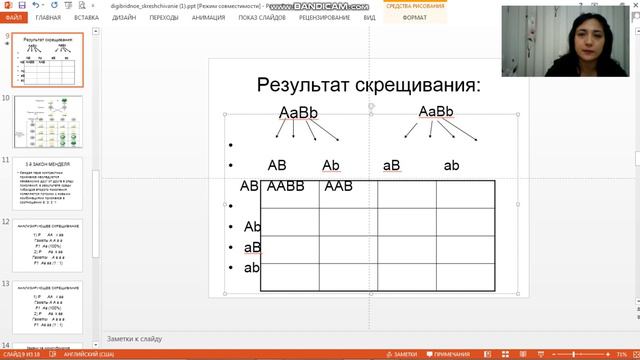Click the PowerPoint application icon
The image size is (640, 360).
(7, 5)
